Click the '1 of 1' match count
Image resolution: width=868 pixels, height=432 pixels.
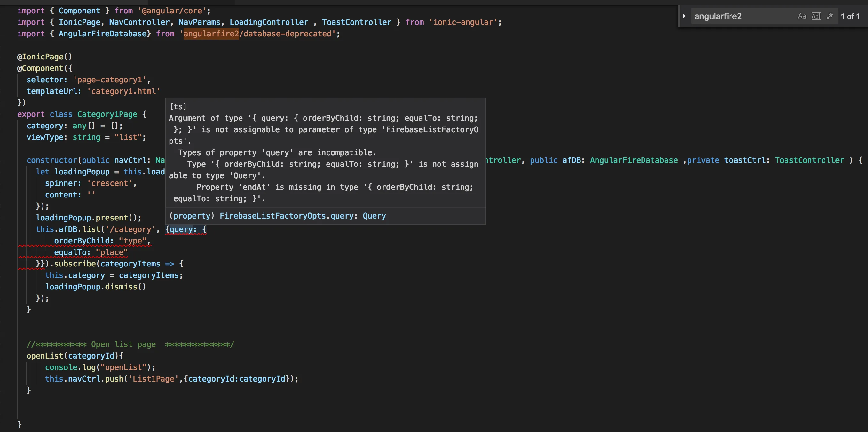click(x=850, y=16)
